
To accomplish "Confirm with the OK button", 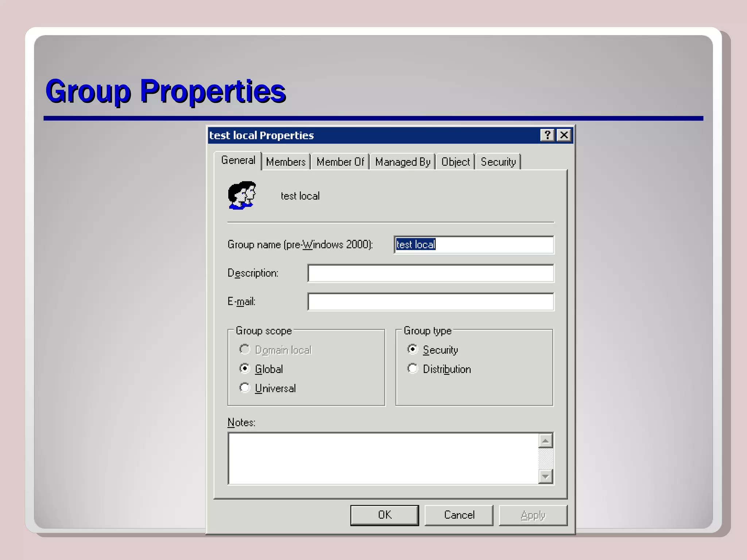I will tap(385, 515).
